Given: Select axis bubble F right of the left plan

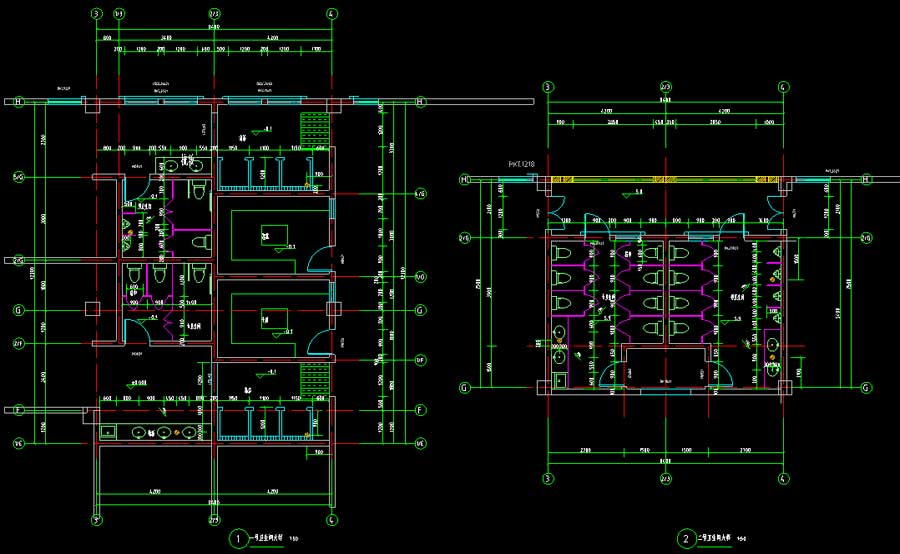Looking at the screenshot, I should [x=420, y=410].
